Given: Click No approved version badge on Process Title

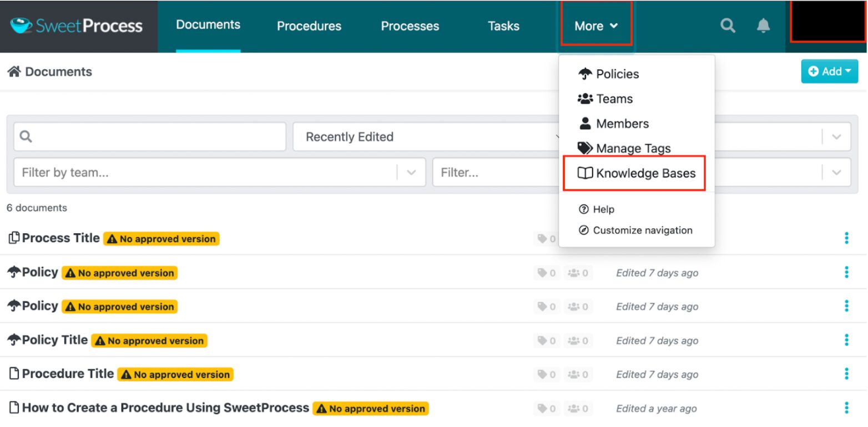Looking at the screenshot, I should coord(162,239).
